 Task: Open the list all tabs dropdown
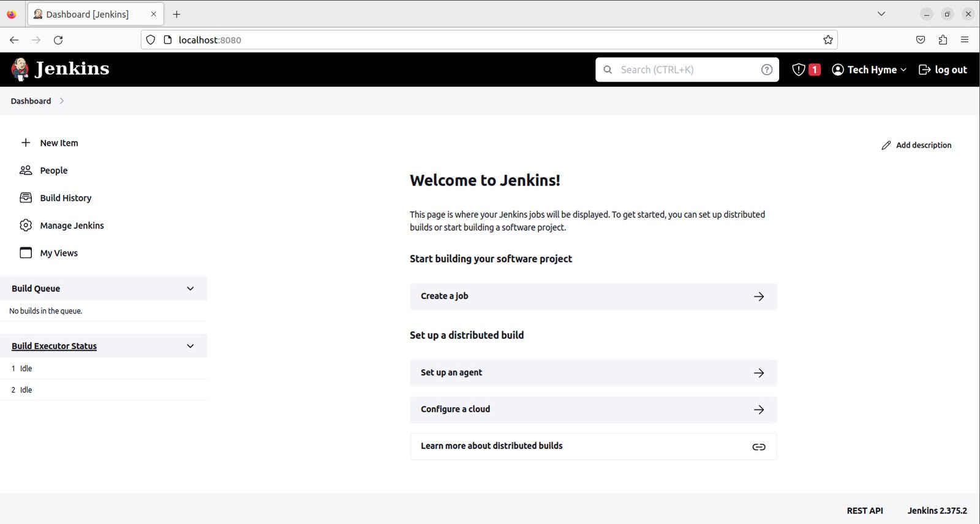tap(881, 14)
